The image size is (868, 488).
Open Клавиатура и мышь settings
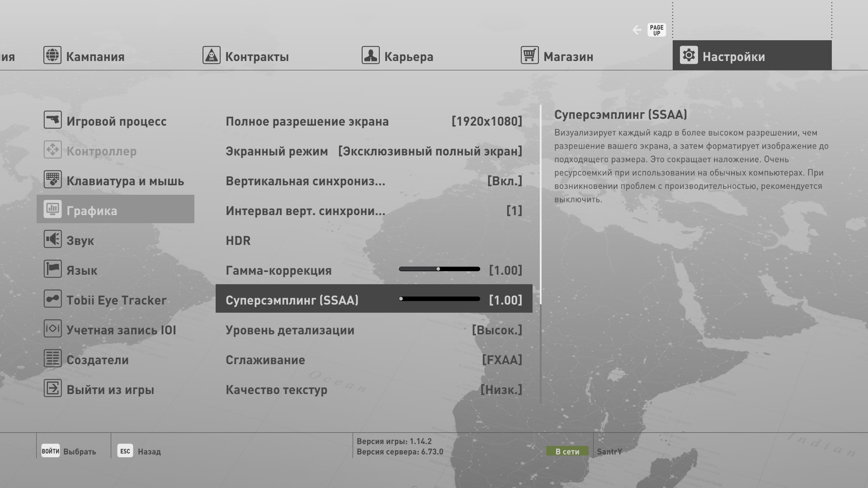point(115,180)
